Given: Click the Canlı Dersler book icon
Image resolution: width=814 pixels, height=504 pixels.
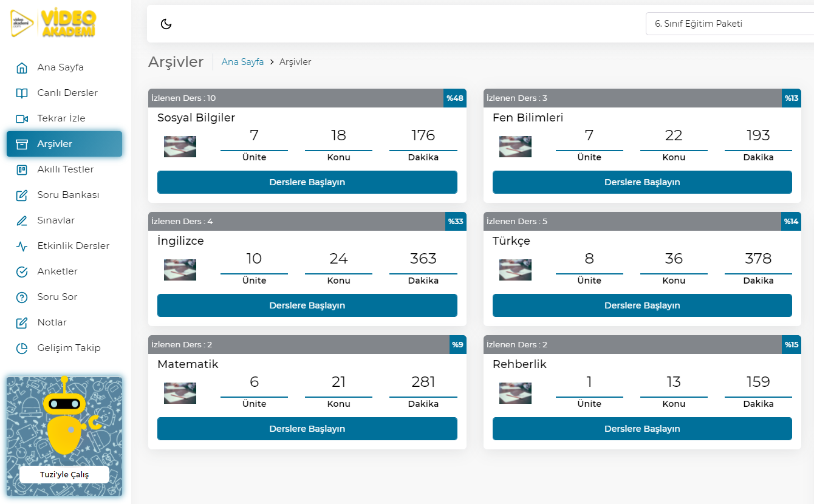Looking at the screenshot, I should point(22,93).
